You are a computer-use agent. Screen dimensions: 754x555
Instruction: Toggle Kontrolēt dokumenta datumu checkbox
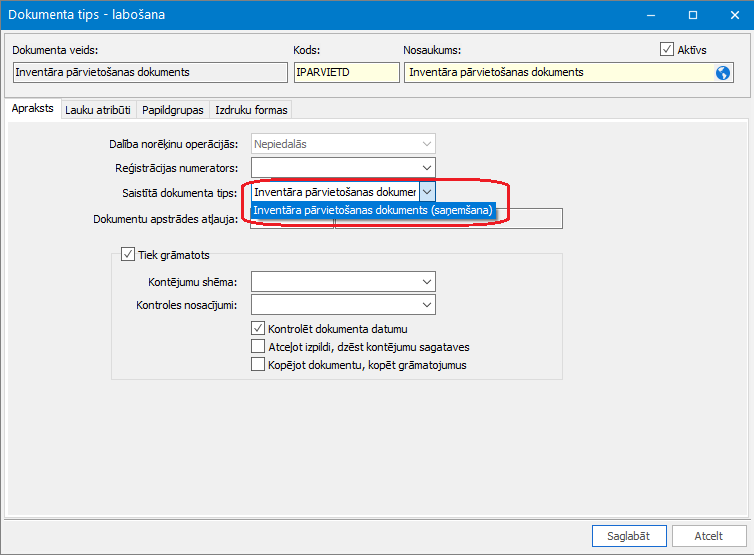(x=258, y=328)
